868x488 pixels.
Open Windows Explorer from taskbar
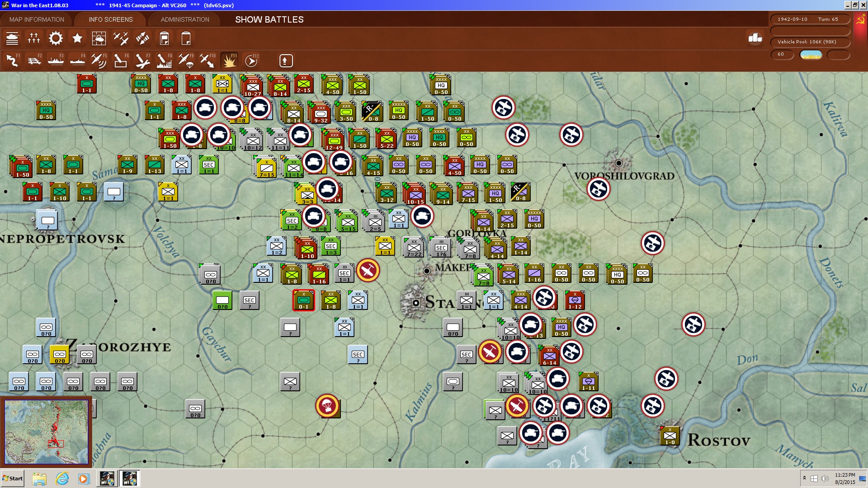coord(39,479)
